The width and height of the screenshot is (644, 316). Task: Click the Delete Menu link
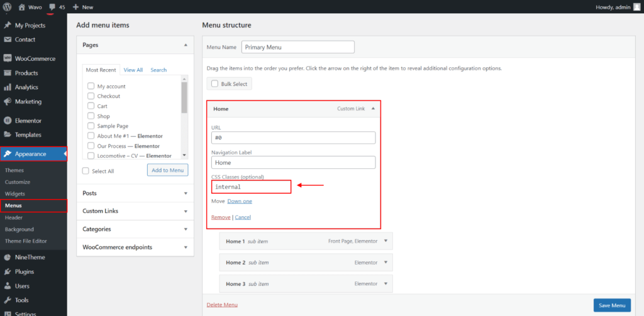click(x=222, y=305)
